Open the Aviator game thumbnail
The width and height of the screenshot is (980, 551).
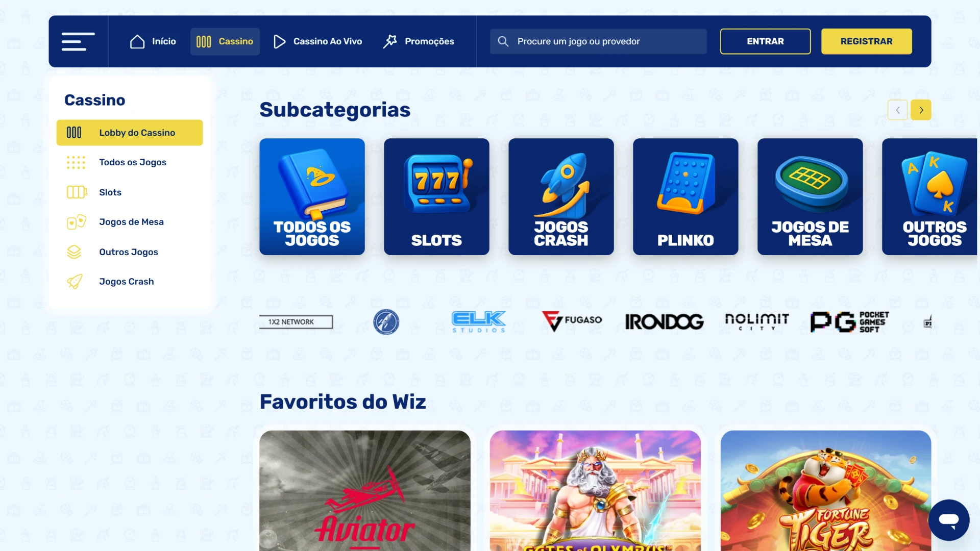coord(365,490)
